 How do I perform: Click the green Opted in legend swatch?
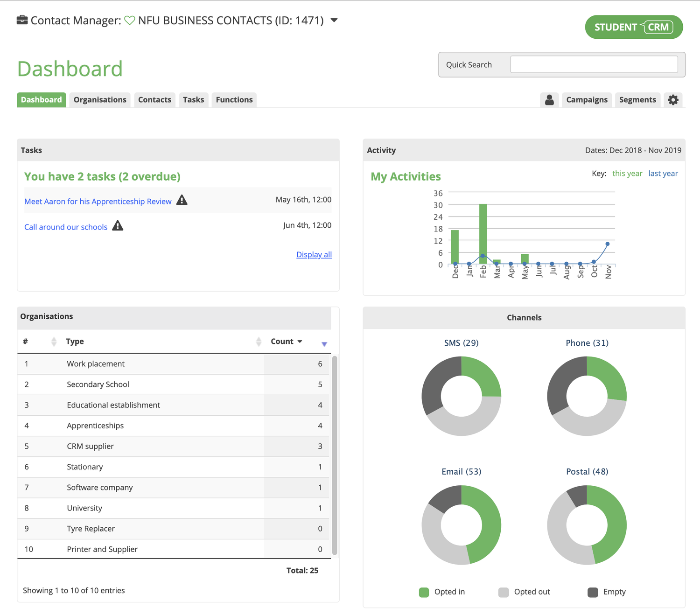click(x=424, y=592)
